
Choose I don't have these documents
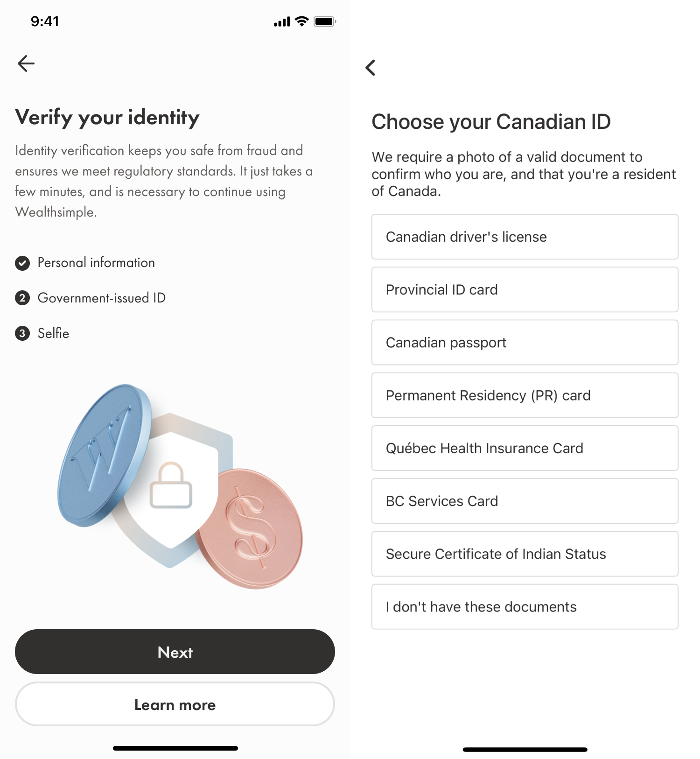point(525,606)
